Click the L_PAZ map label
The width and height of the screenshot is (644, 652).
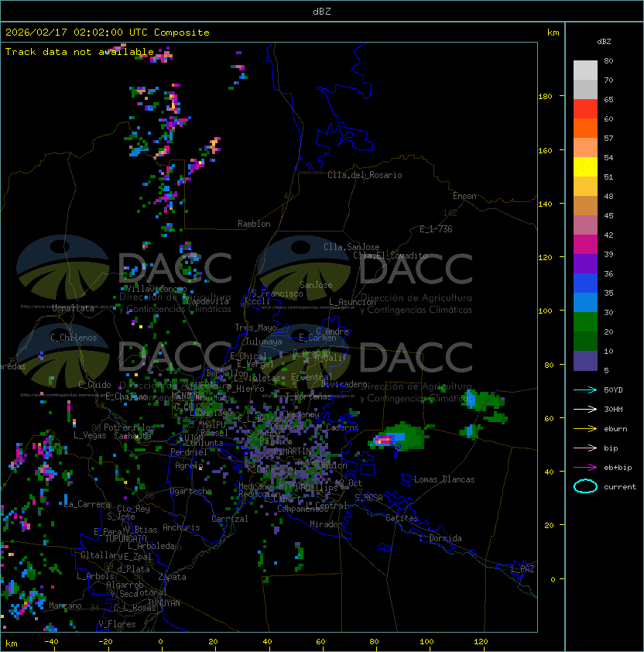522,569
